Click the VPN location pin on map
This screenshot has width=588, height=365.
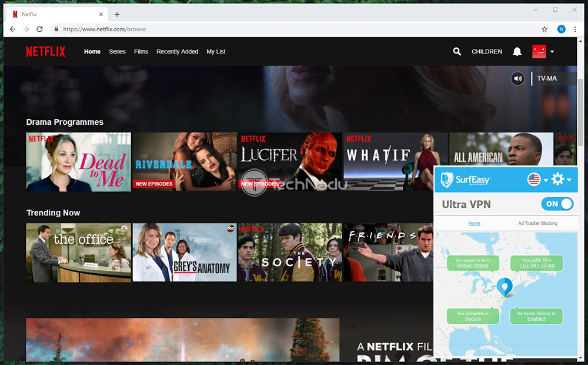pyautogui.click(x=505, y=287)
